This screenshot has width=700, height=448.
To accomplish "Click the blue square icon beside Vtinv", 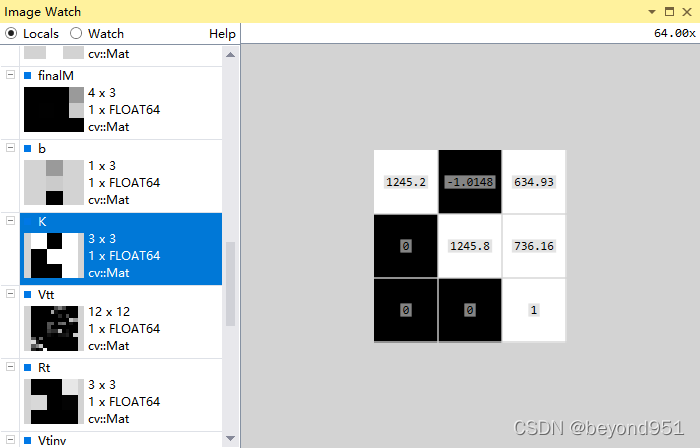I will click(28, 440).
